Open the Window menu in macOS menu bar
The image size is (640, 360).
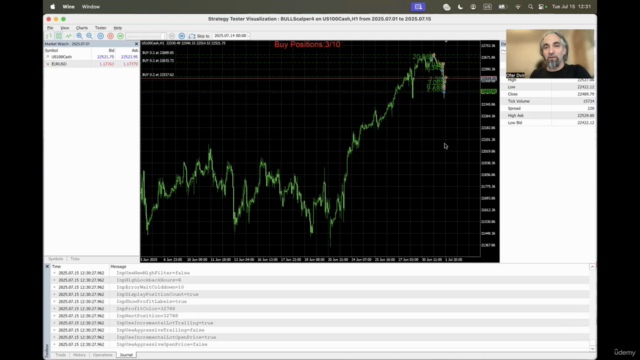[91, 7]
